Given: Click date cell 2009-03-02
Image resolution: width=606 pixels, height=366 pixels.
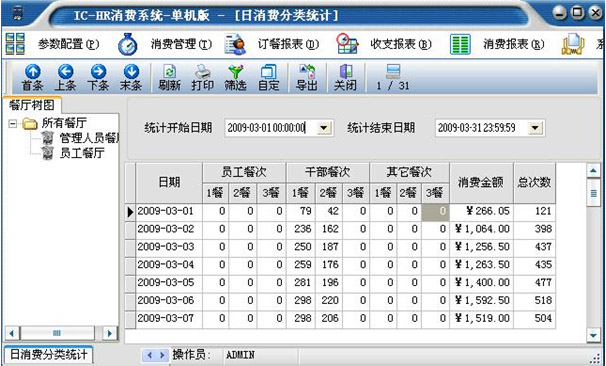Looking at the screenshot, I should [169, 230].
